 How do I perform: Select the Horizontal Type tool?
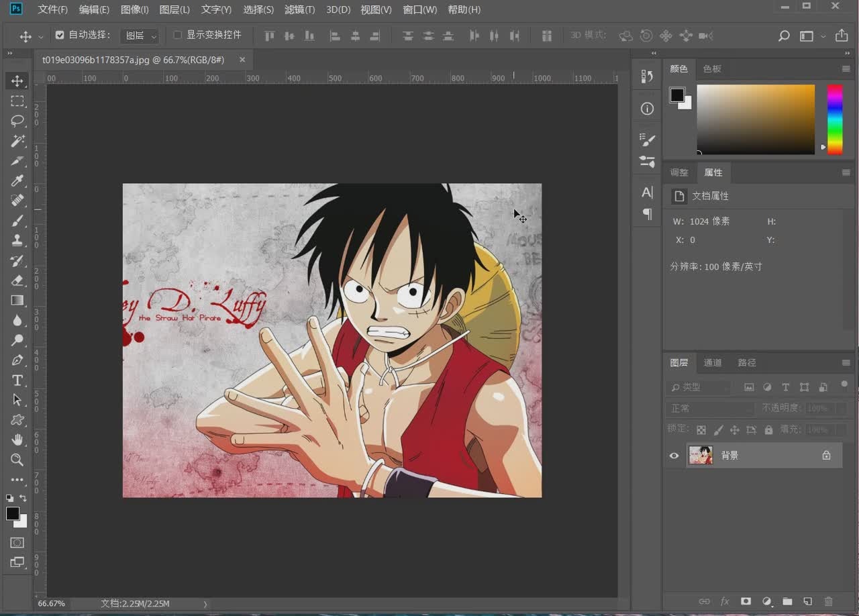point(17,380)
